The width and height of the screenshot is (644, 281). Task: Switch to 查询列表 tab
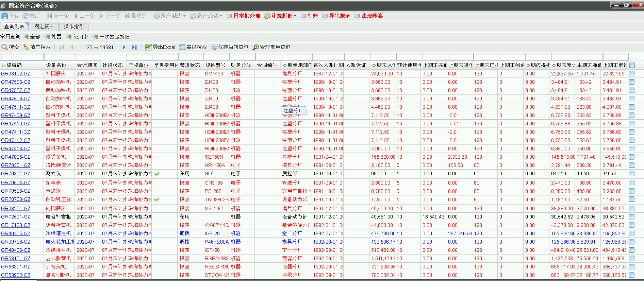pos(14,26)
